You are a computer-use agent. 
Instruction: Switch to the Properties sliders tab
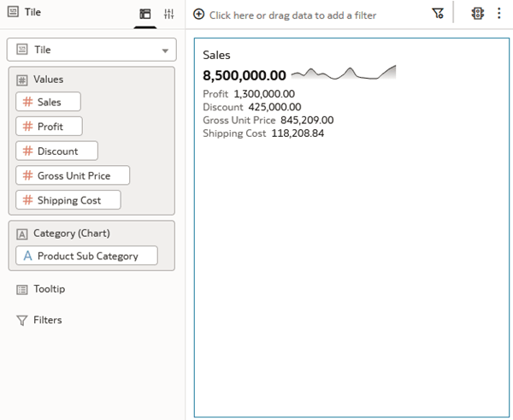tap(168, 14)
